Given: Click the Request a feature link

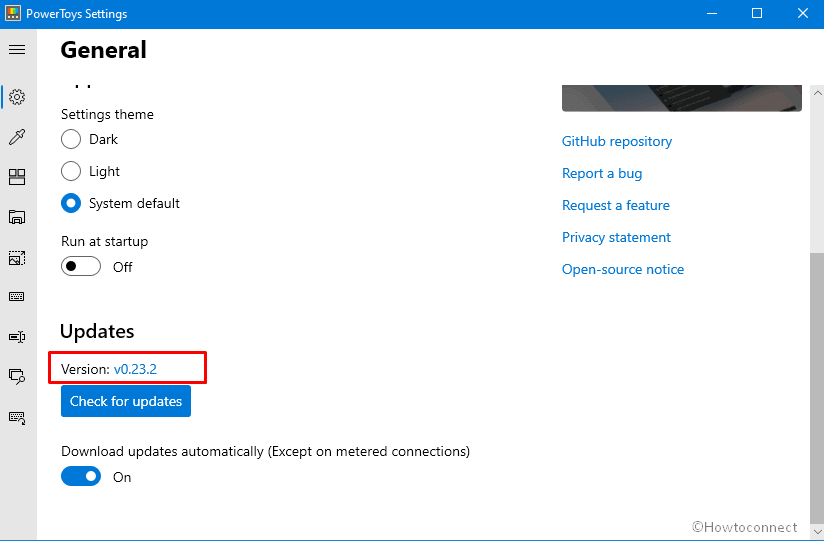Looking at the screenshot, I should coord(616,206).
